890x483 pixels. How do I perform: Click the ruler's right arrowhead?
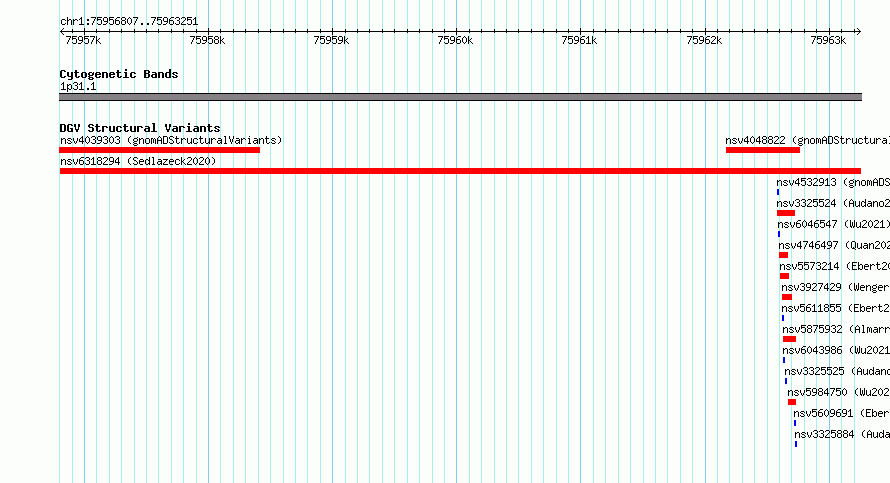tap(859, 32)
